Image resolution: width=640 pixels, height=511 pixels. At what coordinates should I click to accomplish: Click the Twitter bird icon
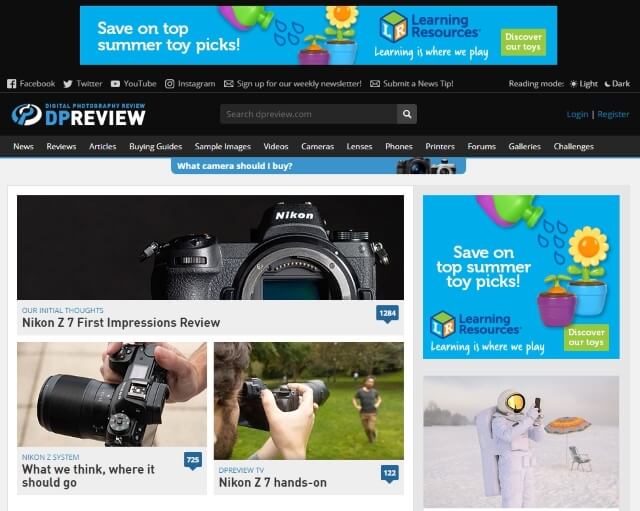tap(68, 84)
